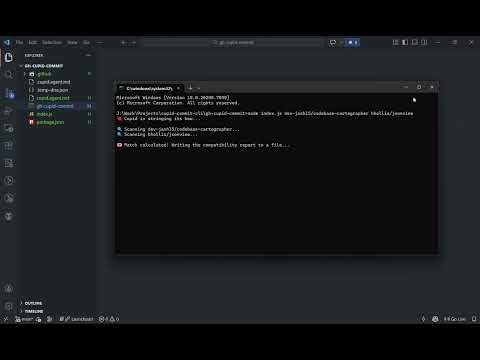Collapse the GH-CUPID-COMMIT folder section
Image resolution: width=480 pixels, height=360 pixels.
point(44,66)
